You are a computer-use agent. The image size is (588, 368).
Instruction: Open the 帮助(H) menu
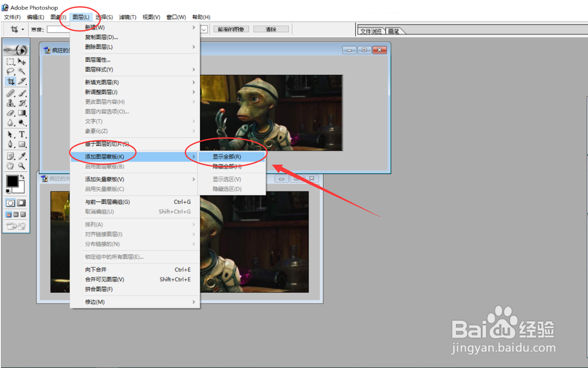click(201, 17)
